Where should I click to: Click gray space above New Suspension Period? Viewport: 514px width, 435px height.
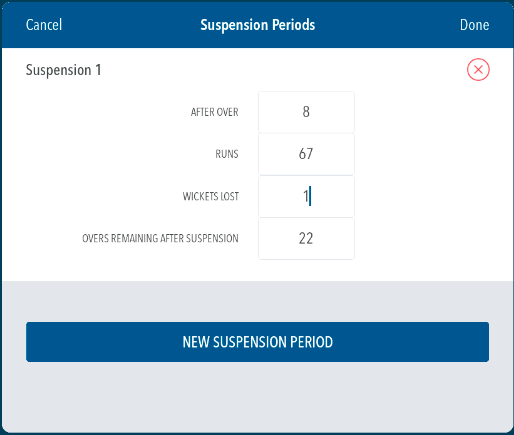[257, 301]
